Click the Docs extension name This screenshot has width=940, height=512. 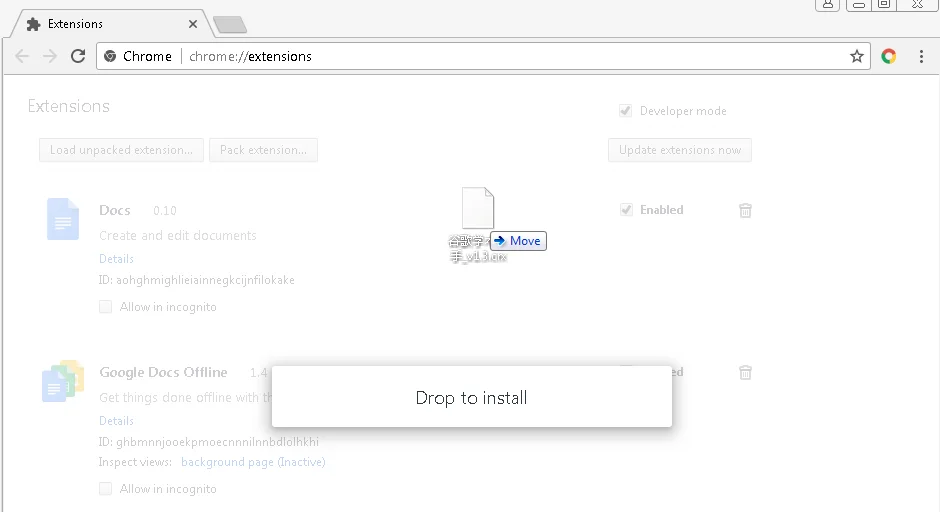pos(115,210)
